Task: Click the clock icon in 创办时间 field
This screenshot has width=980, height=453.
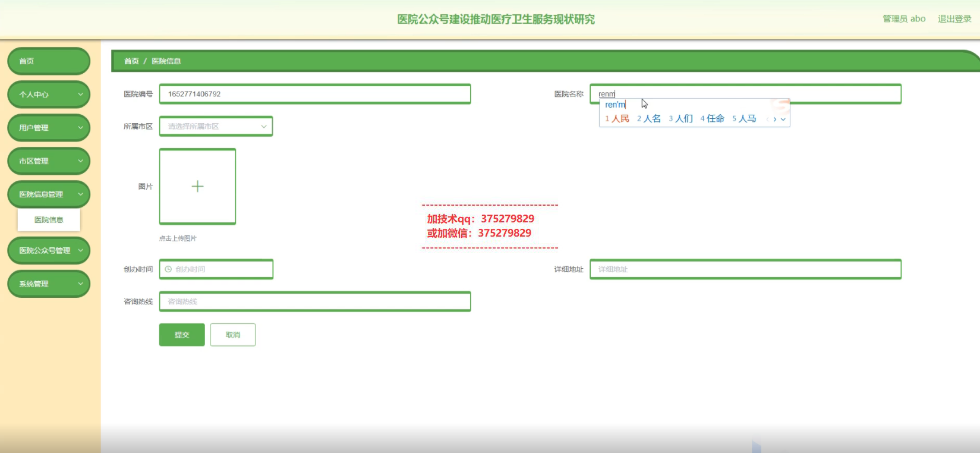Action: (x=168, y=269)
